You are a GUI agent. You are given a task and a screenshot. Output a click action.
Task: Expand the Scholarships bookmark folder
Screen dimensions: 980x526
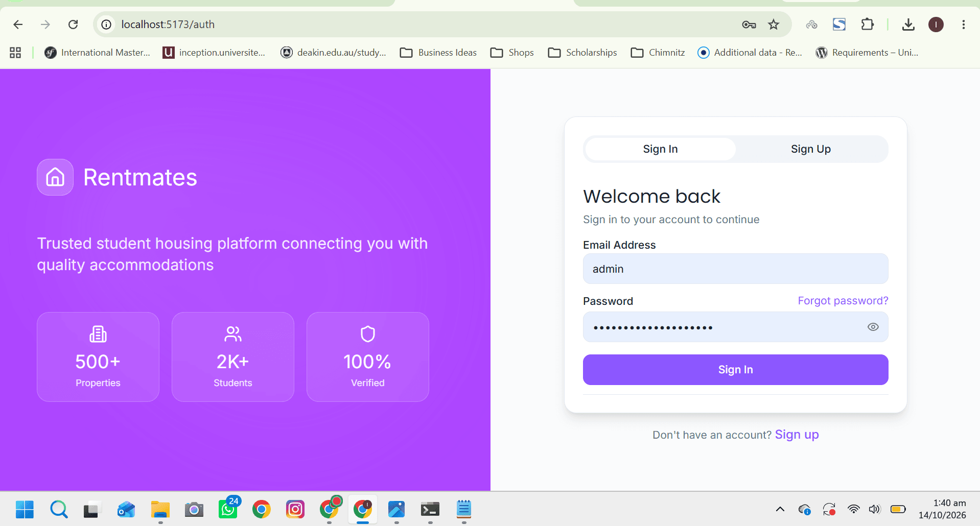pyautogui.click(x=582, y=53)
